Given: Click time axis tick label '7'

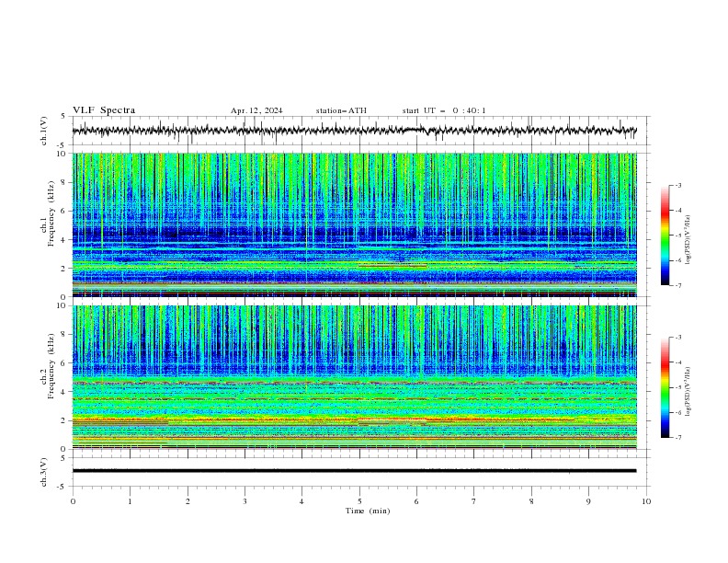Looking at the screenshot, I should (474, 501).
